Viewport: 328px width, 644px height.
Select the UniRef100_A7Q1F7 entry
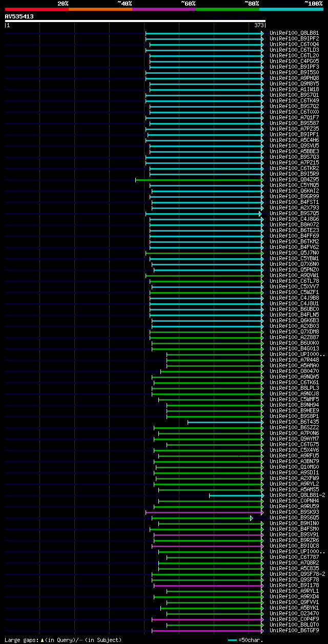(x=294, y=118)
